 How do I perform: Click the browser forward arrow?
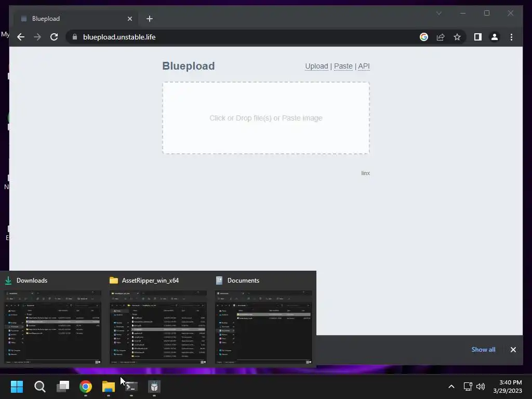[x=37, y=37]
